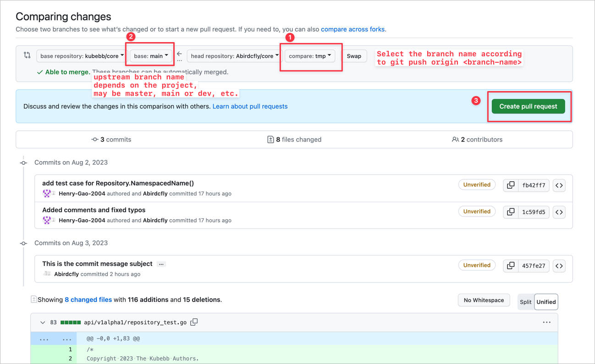Open the three-dot menu for repository_test.go
The width and height of the screenshot is (595, 364).
[x=546, y=322]
